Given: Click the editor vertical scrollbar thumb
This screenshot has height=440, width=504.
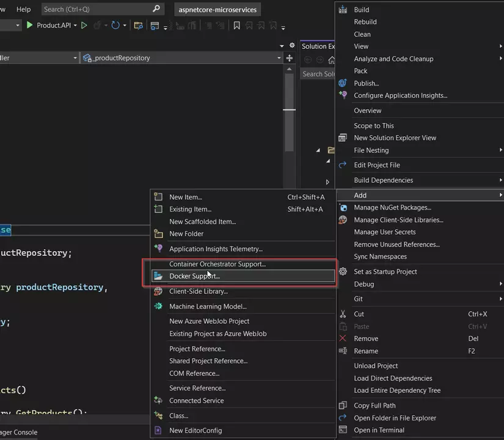Looking at the screenshot, I should [x=290, y=112].
